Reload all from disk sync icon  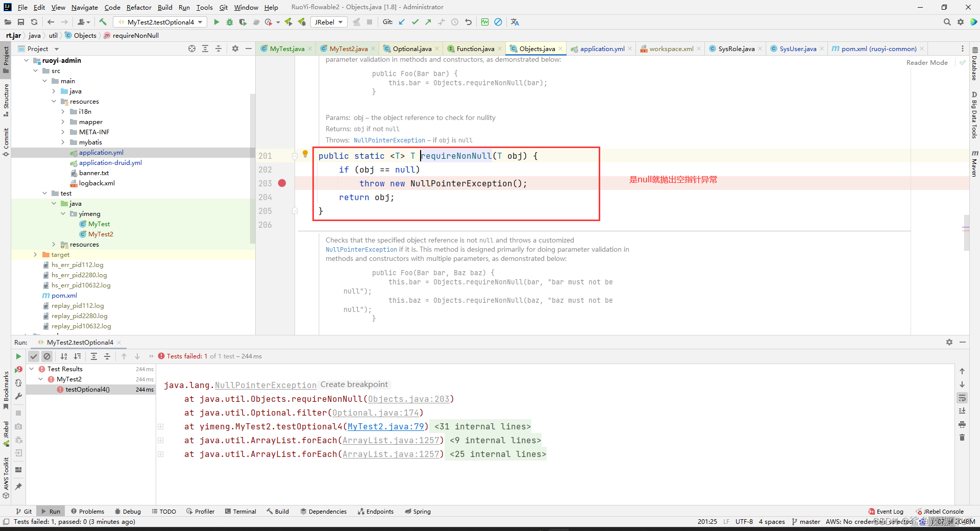pyautogui.click(x=34, y=22)
